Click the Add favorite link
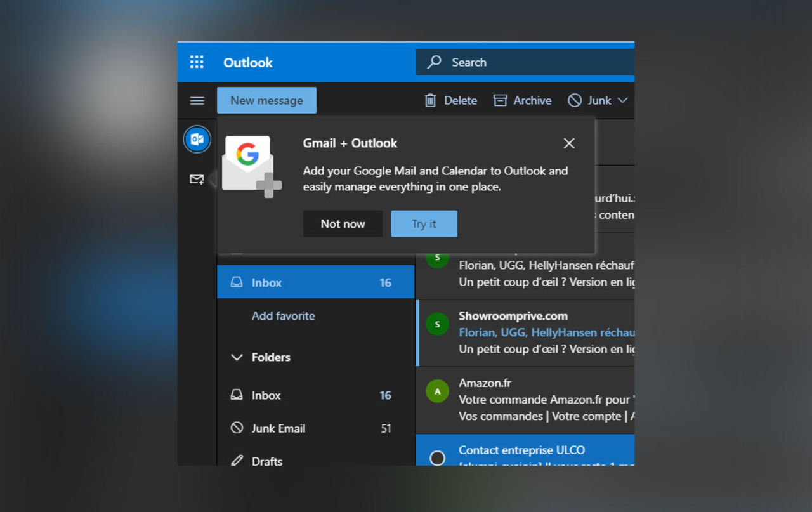The height and width of the screenshot is (512, 812). [283, 315]
